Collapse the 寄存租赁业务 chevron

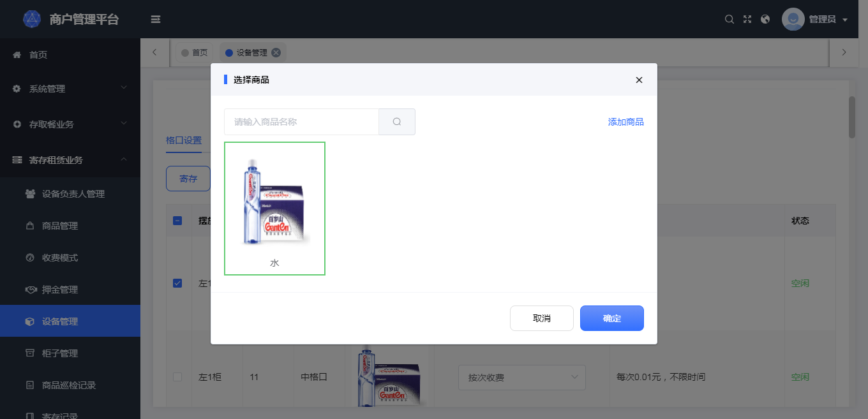(x=124, y=159)
